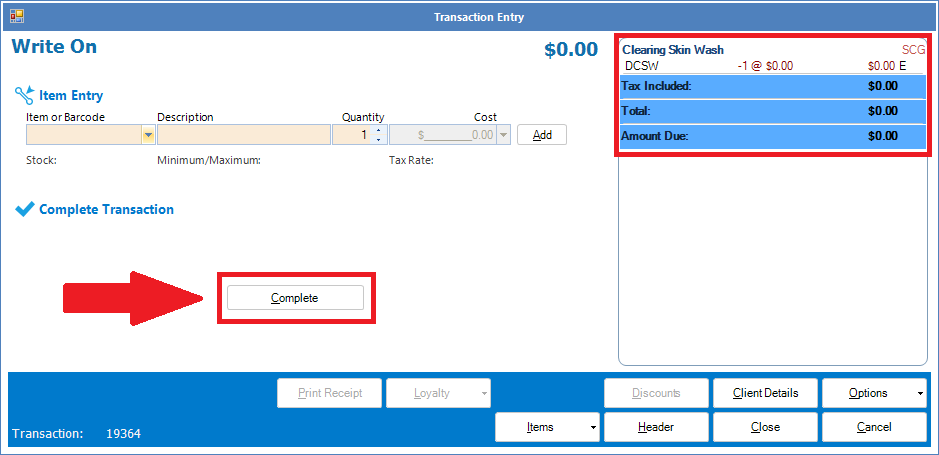Click the Total row in summary
This screenshot has width=939, height=455.
(772, 111)
